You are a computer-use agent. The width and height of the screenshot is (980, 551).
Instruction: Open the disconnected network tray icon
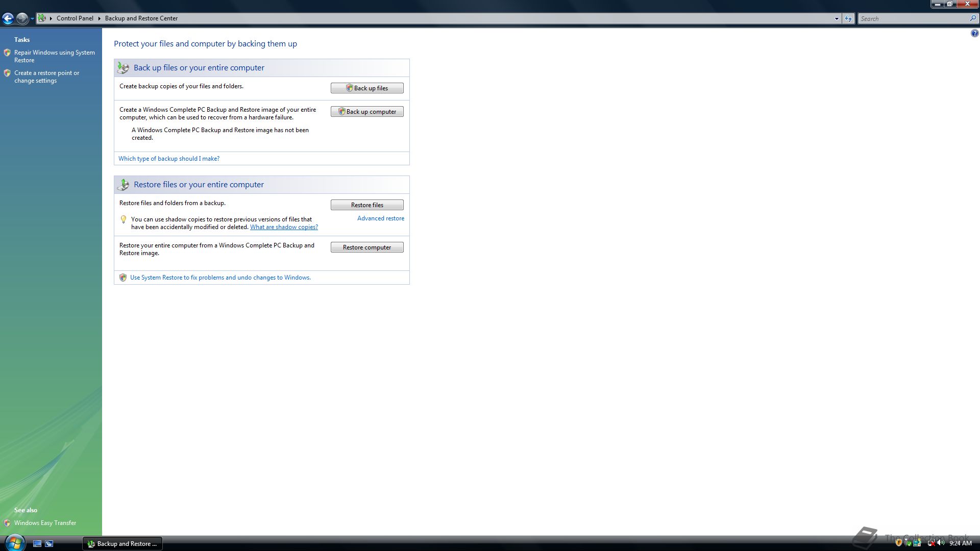click(930, 543)
